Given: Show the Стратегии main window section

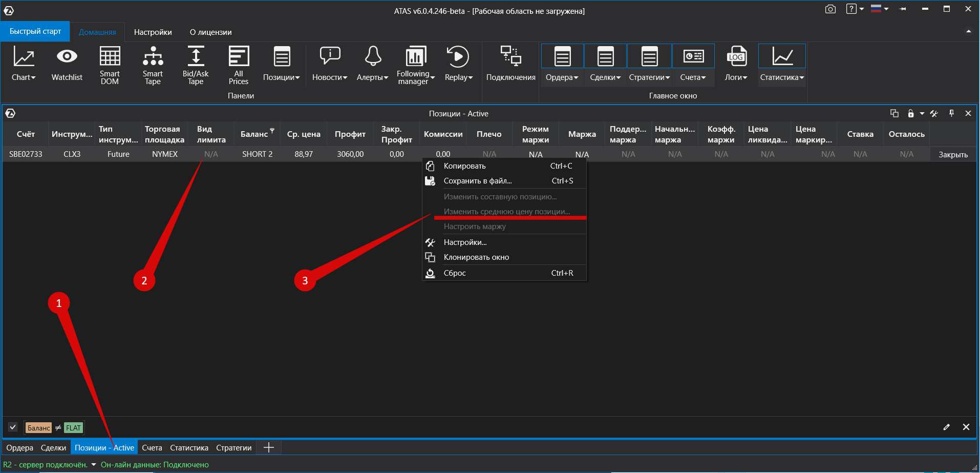Looking at the screenshot, I should pos(649,64).
